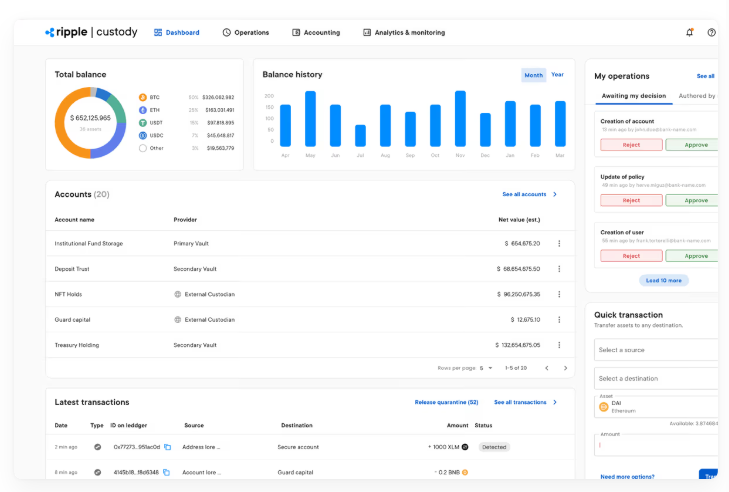Screen dimensions: 729x492
Task: Open options menu for Institutional Fund Storage
Action: pyautogui.click(x=559, y=243)
